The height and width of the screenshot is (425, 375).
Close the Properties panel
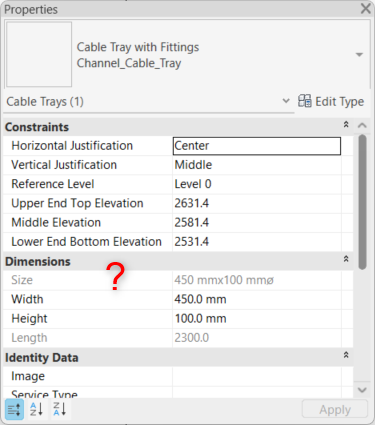tap(366, 8)
